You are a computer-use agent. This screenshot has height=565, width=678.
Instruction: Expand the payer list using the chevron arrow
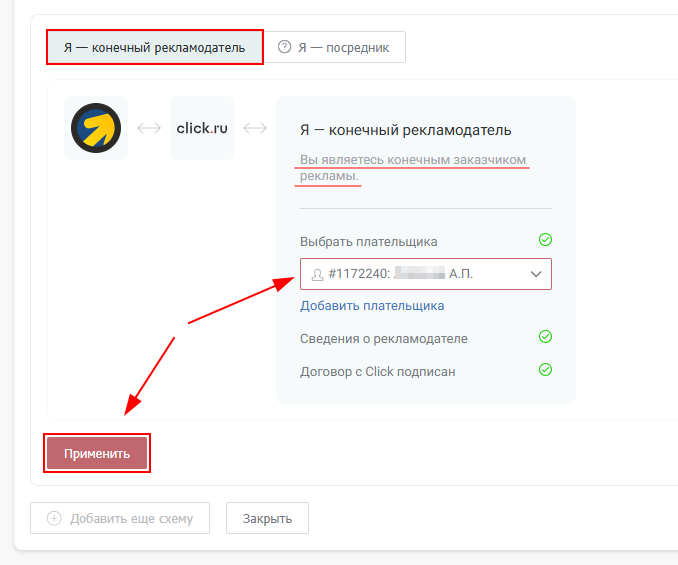point(535,274)
